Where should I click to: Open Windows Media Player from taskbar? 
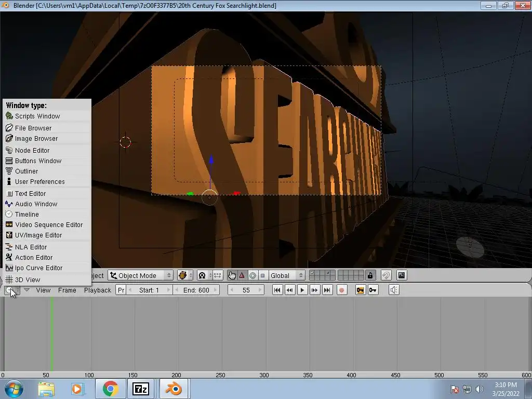78,389
